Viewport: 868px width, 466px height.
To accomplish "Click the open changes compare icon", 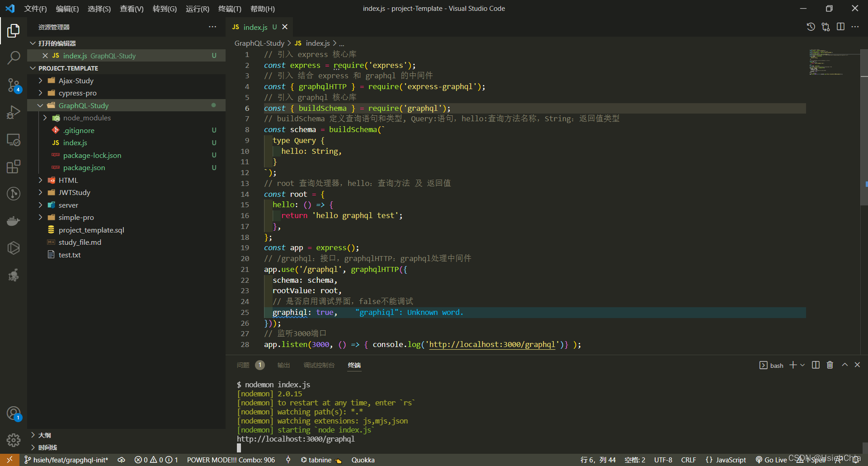I will 826,27.
